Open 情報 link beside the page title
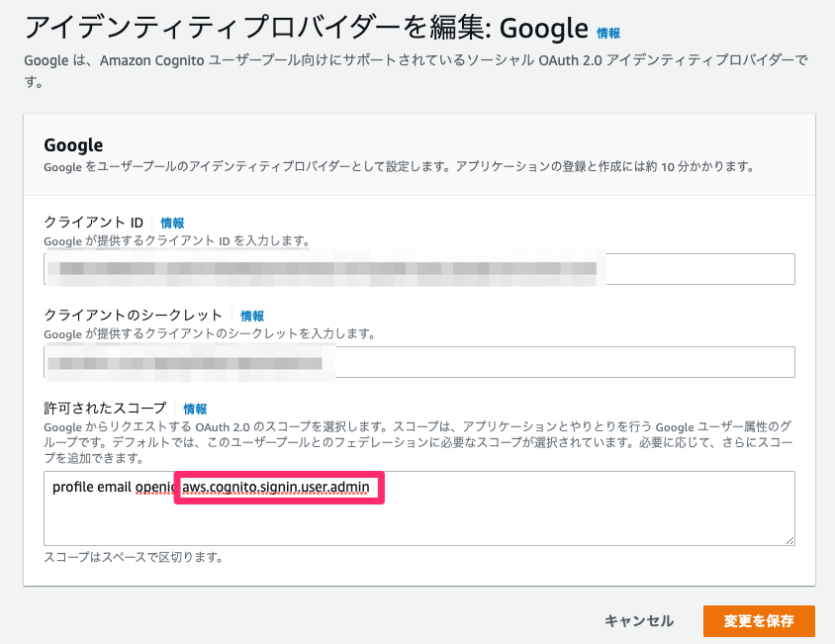This screenshot has width=835, height=644. click(x=608, y=33)
